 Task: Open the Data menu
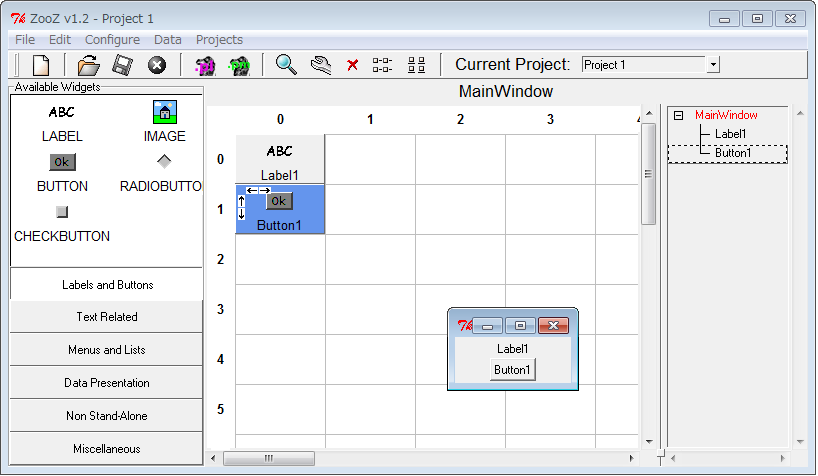[x=167, y=40]
